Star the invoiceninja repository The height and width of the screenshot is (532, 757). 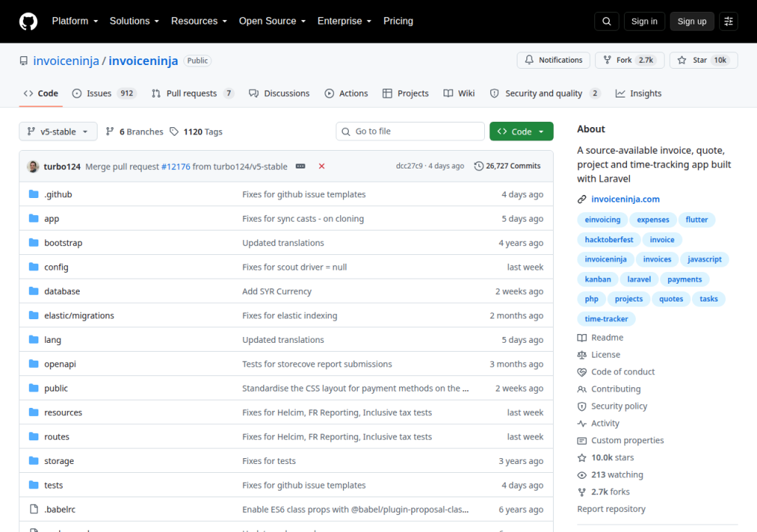(x=704, y=60)
